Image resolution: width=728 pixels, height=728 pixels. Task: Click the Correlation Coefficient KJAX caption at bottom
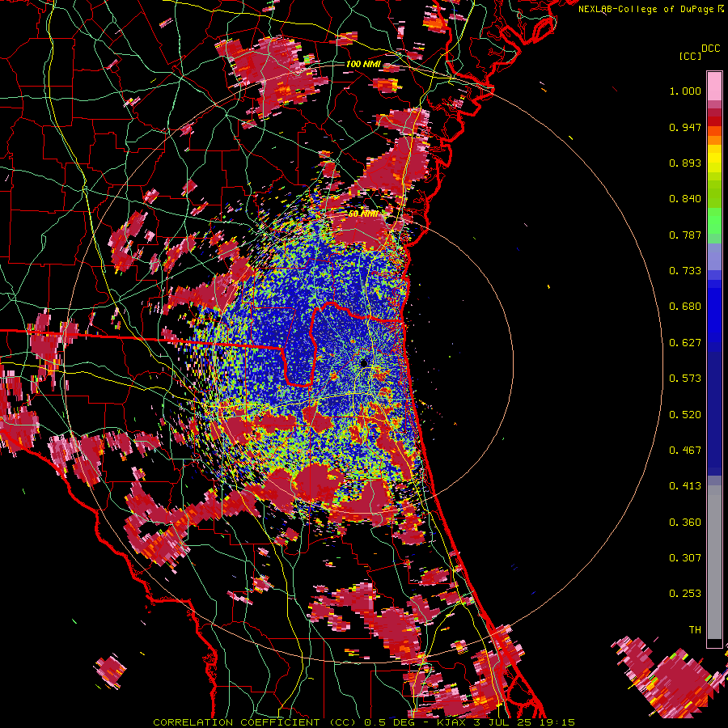(x=363, y=722)
